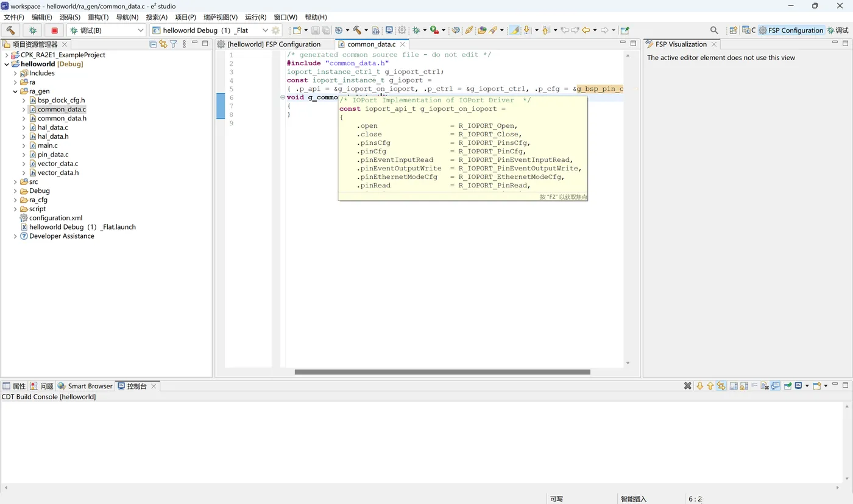This screenshot has height=504, width=853.
Task: Open the launch mode 调试(B) dropdown
Action: (107, 30)
